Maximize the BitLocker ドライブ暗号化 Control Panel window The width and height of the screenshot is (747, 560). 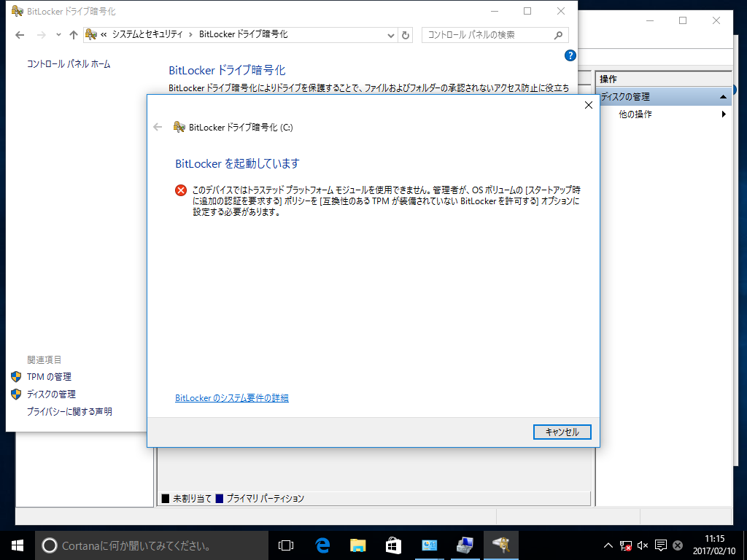tap(527, 11)
